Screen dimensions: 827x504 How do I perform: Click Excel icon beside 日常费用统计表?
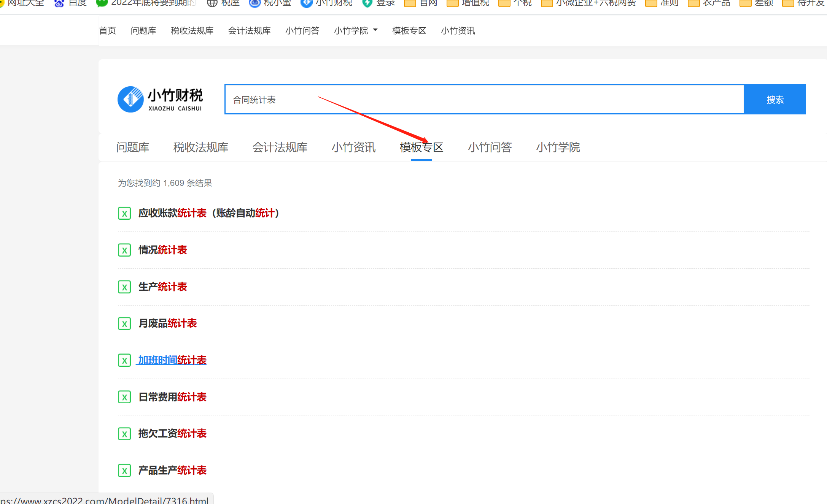point(124,397)
